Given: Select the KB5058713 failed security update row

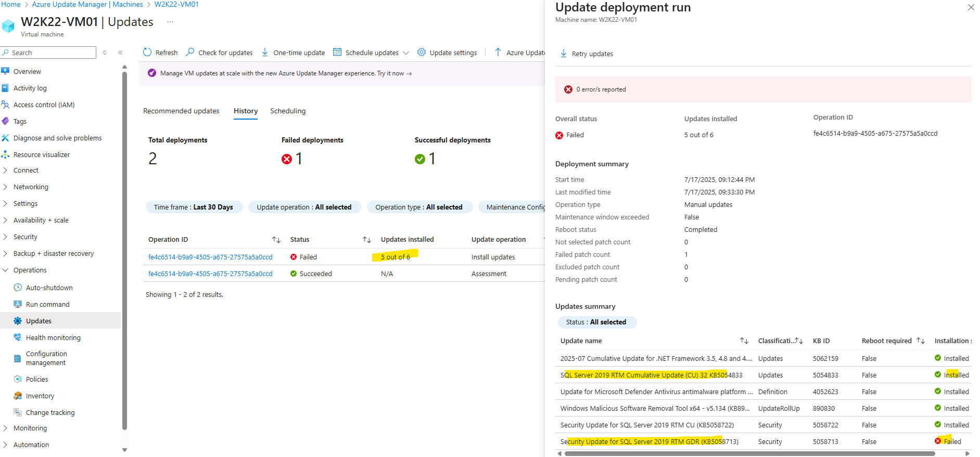Looking at the screenshot, I should [763, 441].
